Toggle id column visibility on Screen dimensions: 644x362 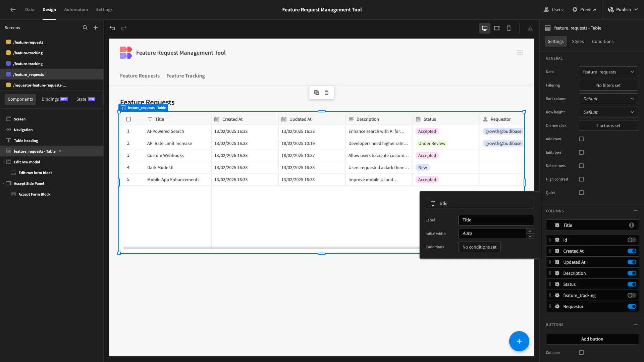(x=632, y=240)
